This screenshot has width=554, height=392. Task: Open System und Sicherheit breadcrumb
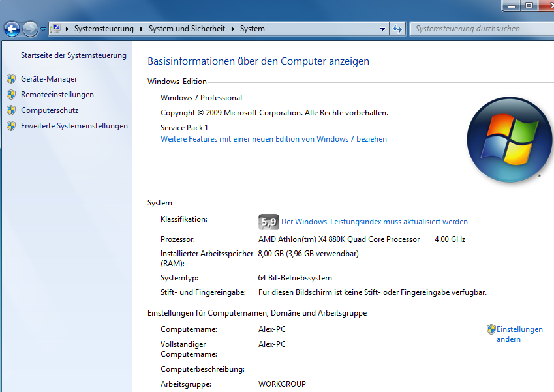click(x=187, y=29)
